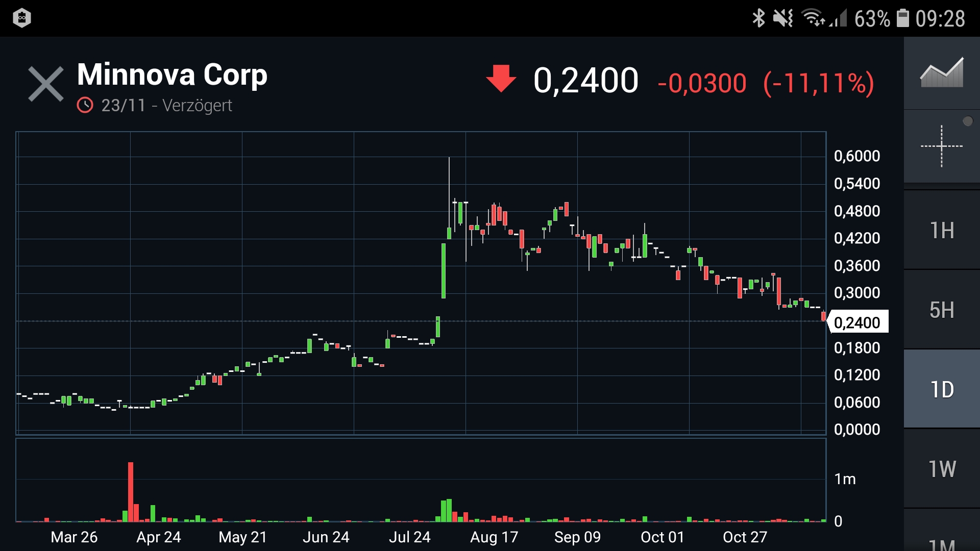Toggle the crosshair cursor tool
Viewport: 980px width, 551px height.
[942, 146]
